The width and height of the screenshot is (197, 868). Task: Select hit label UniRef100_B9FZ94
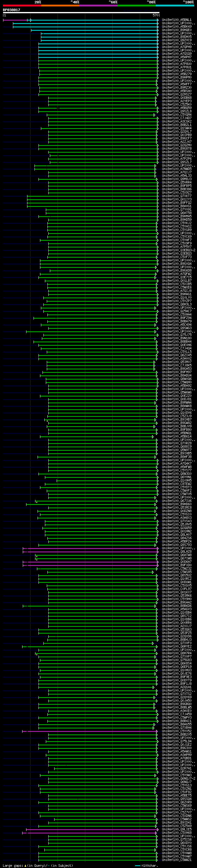(176, 318)
